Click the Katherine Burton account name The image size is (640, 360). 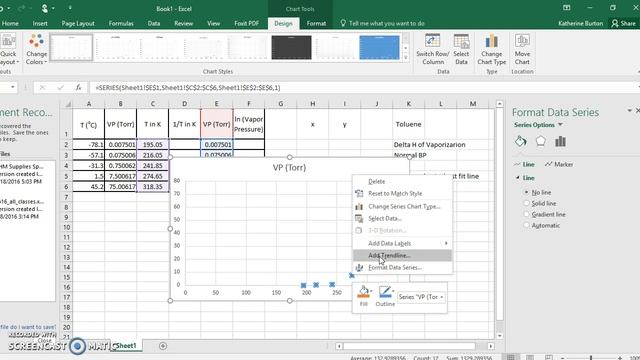point(580,23)
